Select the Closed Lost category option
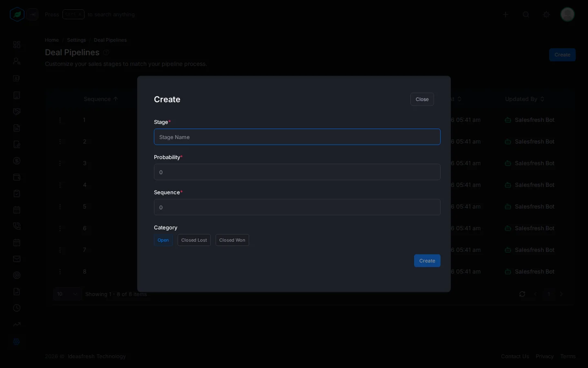Image resolution: width=588 pixels, height=368 pixels. tap(194, 240)
